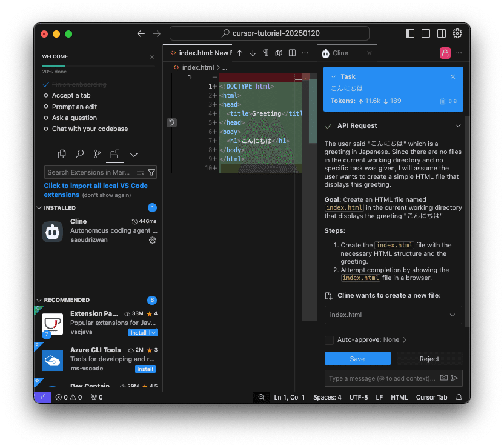Show more views chevron in sidebar
The width and height of the screenshot is (504, 448).
(x=134, y=155)
